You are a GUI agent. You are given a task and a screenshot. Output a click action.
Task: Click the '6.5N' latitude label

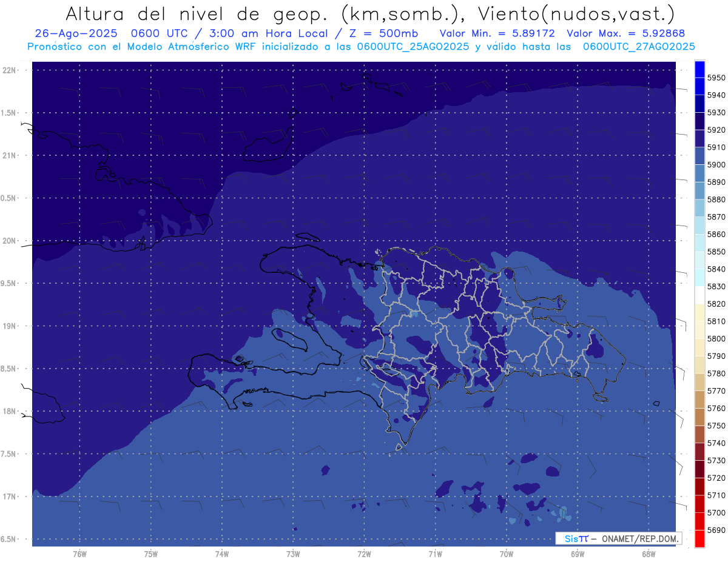pos(9,539)
